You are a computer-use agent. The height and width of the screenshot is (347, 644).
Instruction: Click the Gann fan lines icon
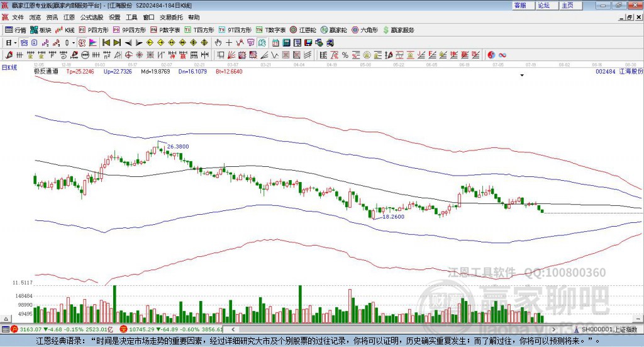tap(231, 55)
